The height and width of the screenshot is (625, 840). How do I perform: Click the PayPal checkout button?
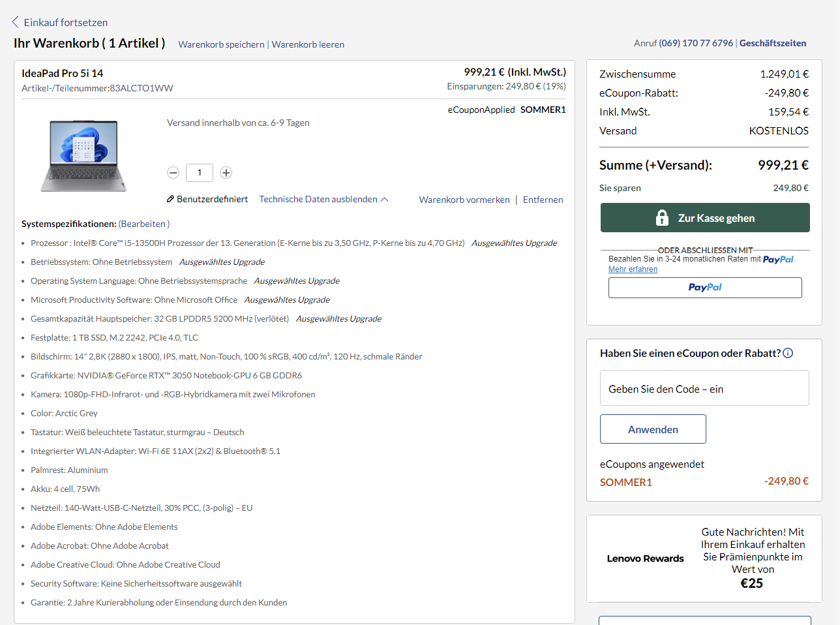[705, 288]
